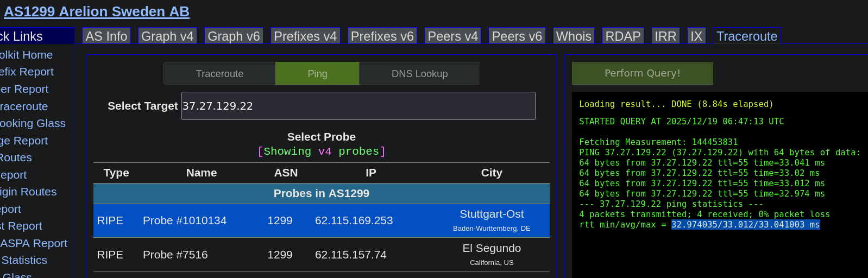The width and height of the screenshot is (868, 278).
Task: Open the Looking Glass sidebar link
Action: click(x=33, y=123)
